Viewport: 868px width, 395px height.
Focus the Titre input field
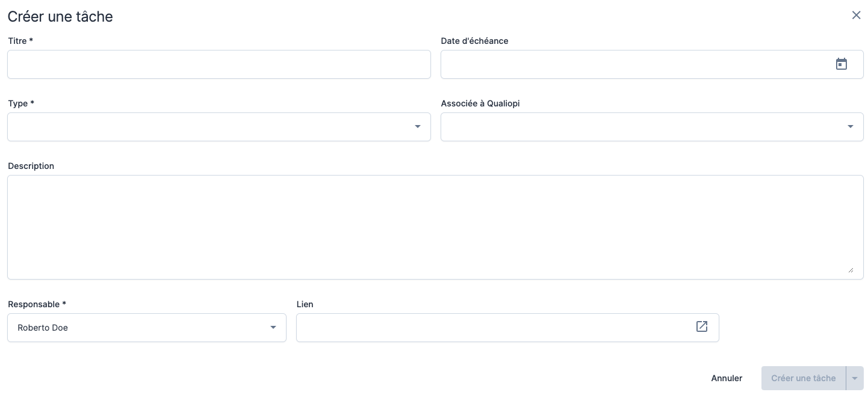click(219, 64)
